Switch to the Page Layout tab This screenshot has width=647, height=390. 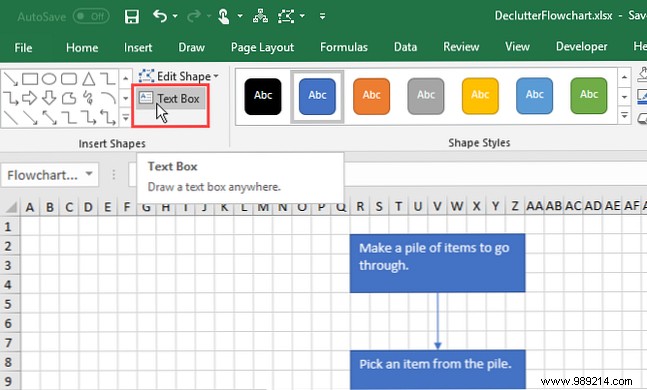262,47
